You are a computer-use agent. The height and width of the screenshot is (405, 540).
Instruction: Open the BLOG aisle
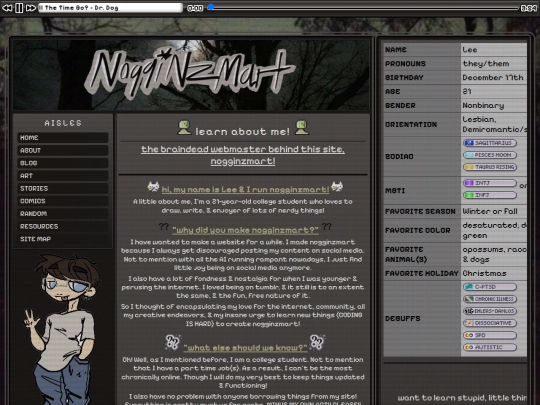click(x=63, y=163)
